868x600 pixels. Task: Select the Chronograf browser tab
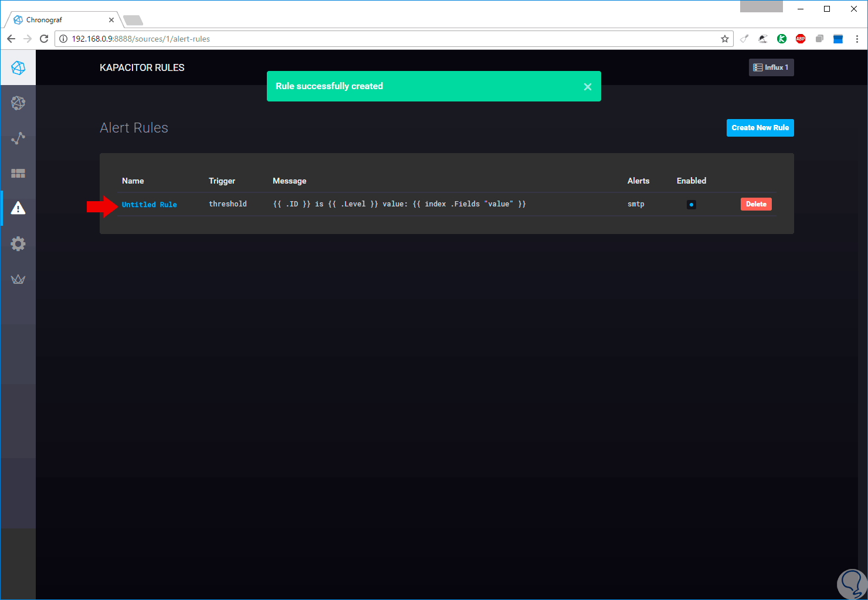click(x=63, y=20)
